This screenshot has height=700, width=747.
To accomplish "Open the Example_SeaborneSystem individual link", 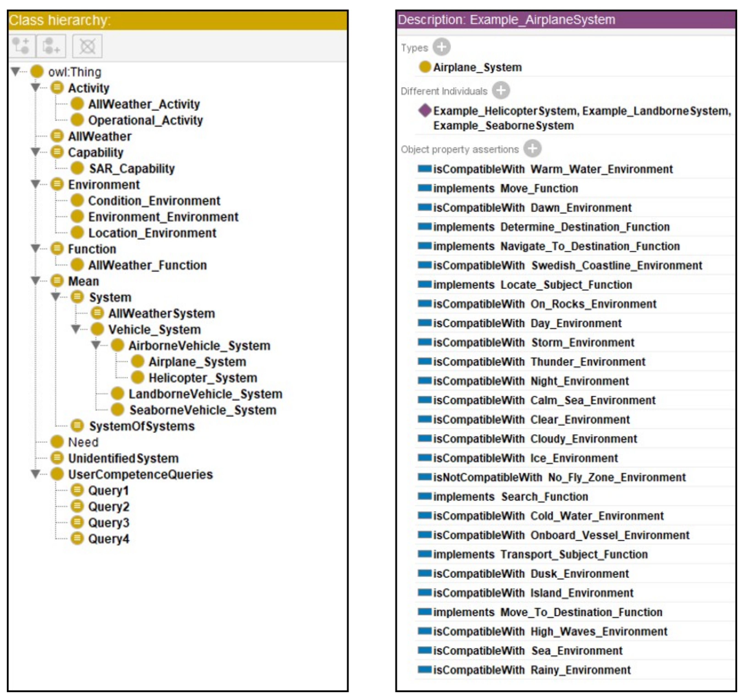I will [x=504, y=125].
